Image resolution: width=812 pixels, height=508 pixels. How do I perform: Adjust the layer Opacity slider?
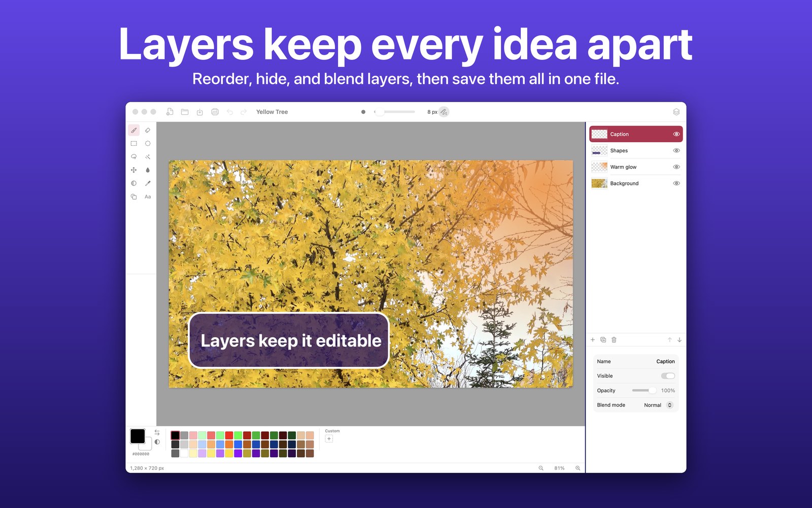(x=645, y=391)
